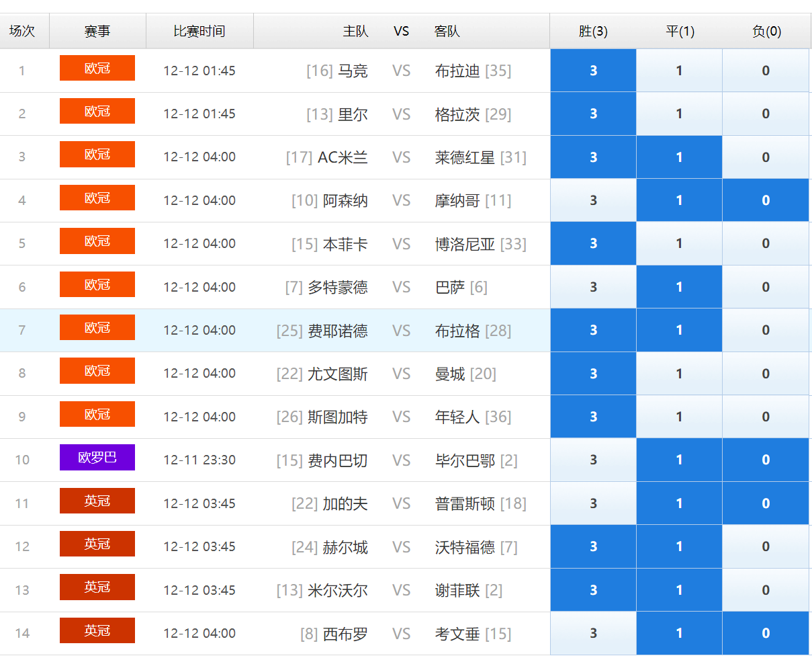Toggle loss (0) for 里尔 vs 格拉茨

[x=766, y=114]
